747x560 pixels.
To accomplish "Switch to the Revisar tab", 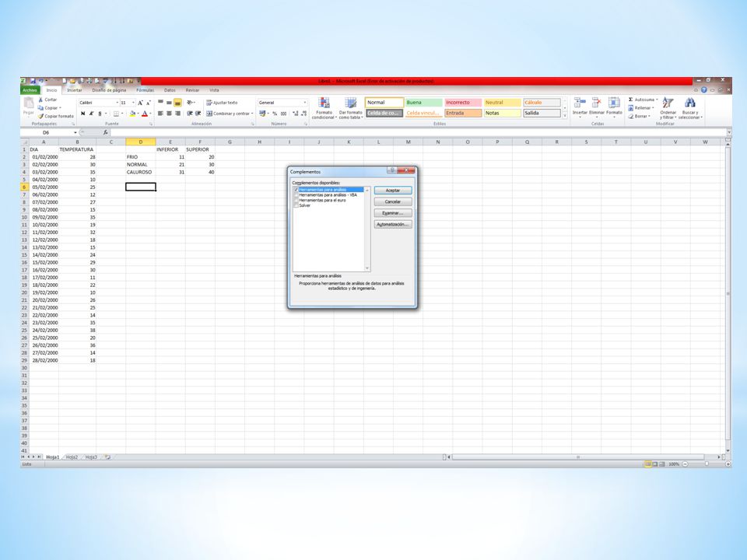I will click(x=192, y=90).
